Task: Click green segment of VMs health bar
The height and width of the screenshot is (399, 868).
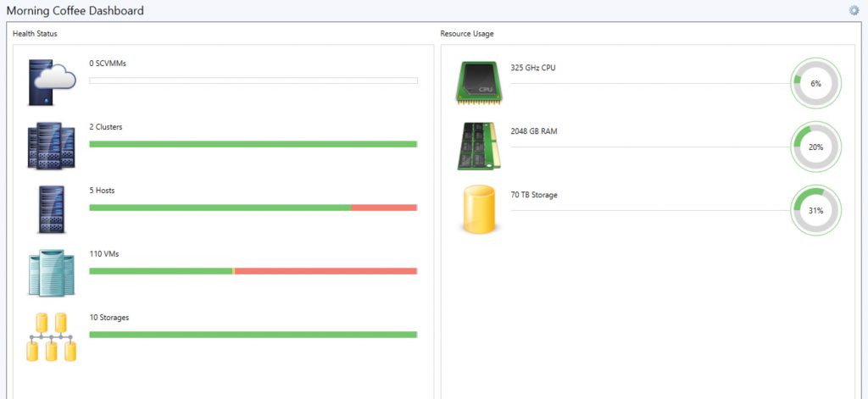Action: 160,271
